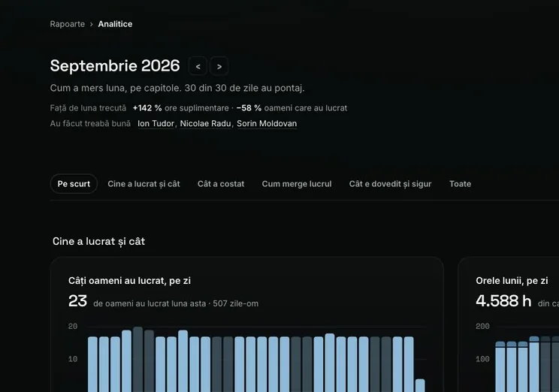Click the Orele lunii, pe zi card title
The image size is (559, 392).
tap(512, 281)
